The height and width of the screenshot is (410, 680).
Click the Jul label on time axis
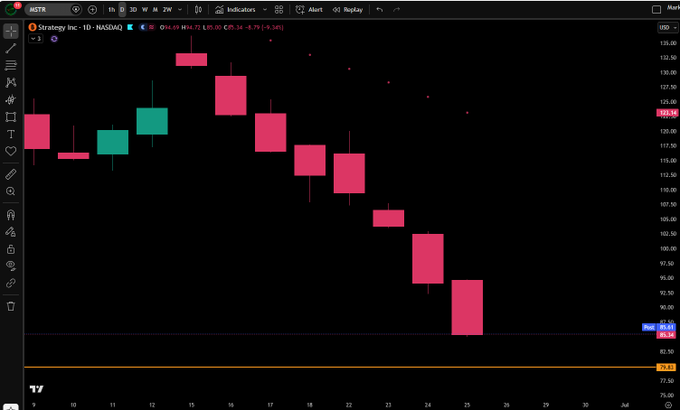click(x=625, y=405)
